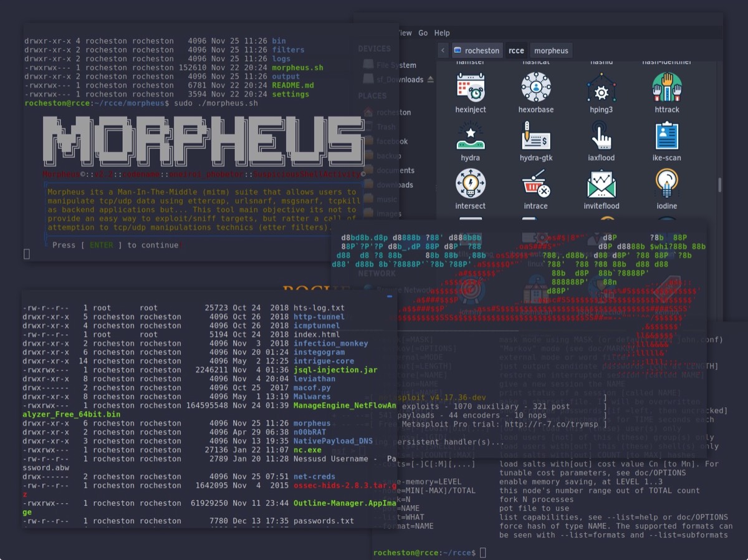748x560 pixels.
Task: Click the rcce breadcrumb button
Action: click(516, 51)
